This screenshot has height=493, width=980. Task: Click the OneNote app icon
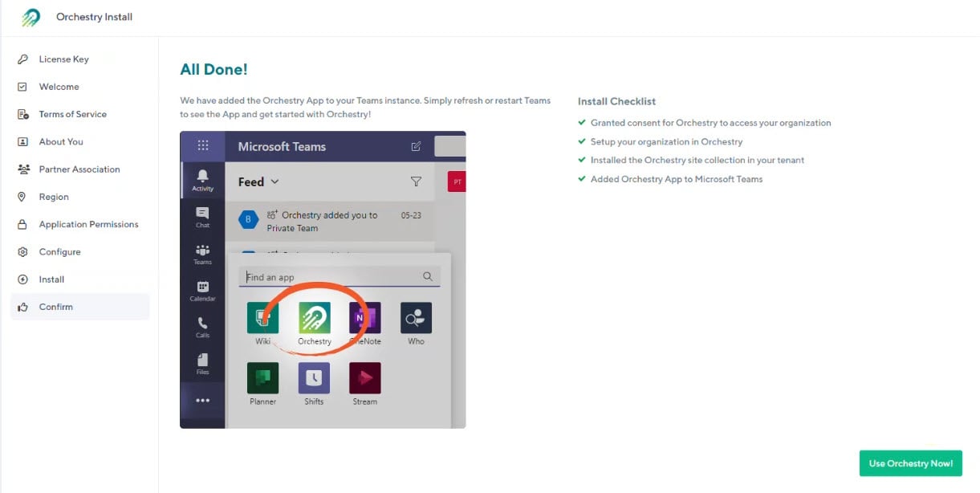pos(365,318)
